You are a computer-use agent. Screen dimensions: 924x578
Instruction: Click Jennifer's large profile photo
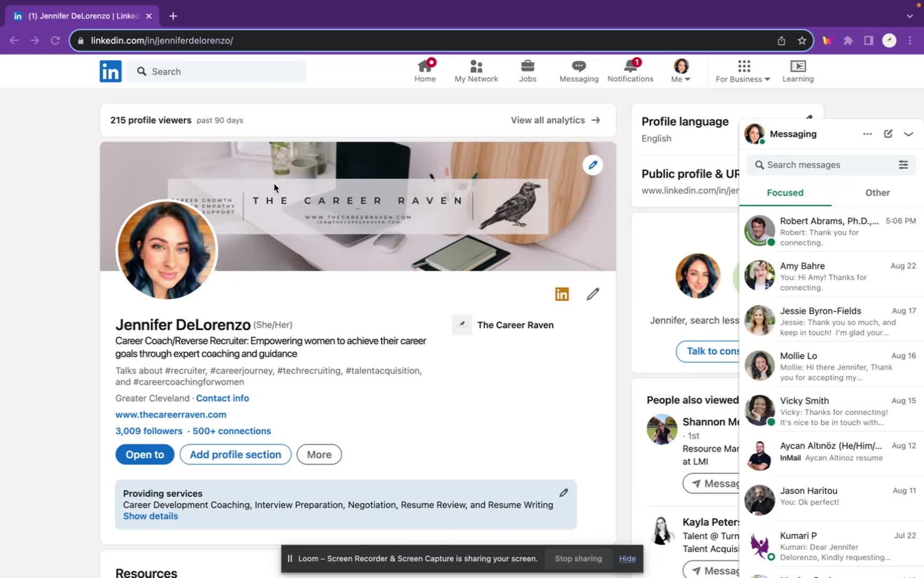167,250
